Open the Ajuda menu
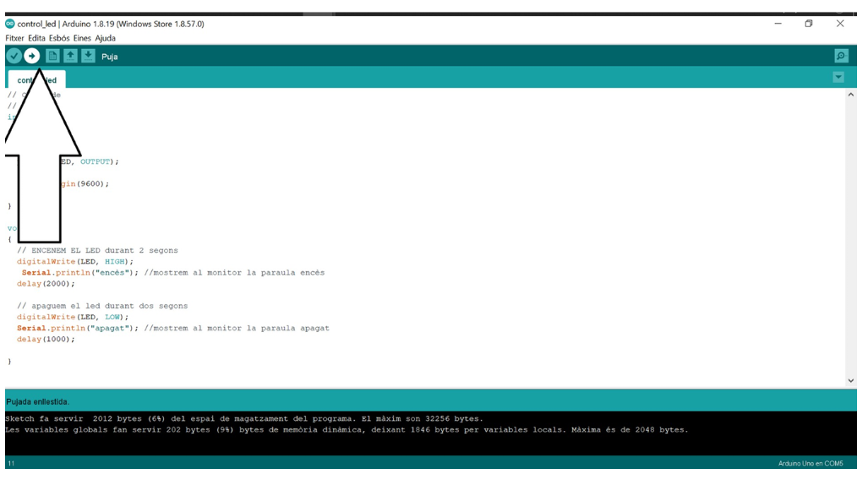Image resolution: width=868 pixels, height=485 pixels. tap(106, 38)
